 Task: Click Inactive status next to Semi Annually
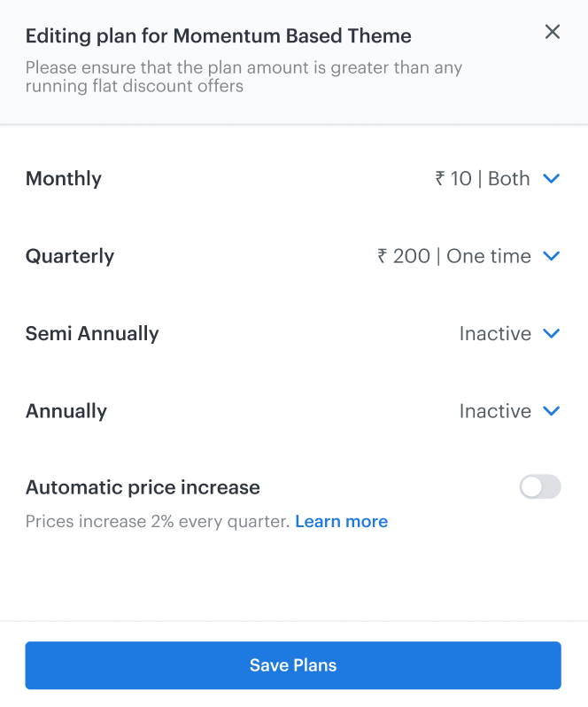tap(495, 334)
